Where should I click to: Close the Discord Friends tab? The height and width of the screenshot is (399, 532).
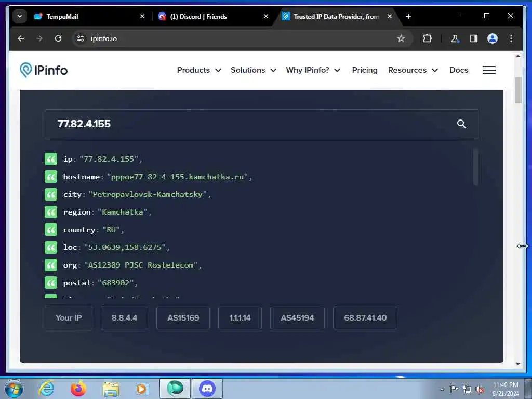266,16
